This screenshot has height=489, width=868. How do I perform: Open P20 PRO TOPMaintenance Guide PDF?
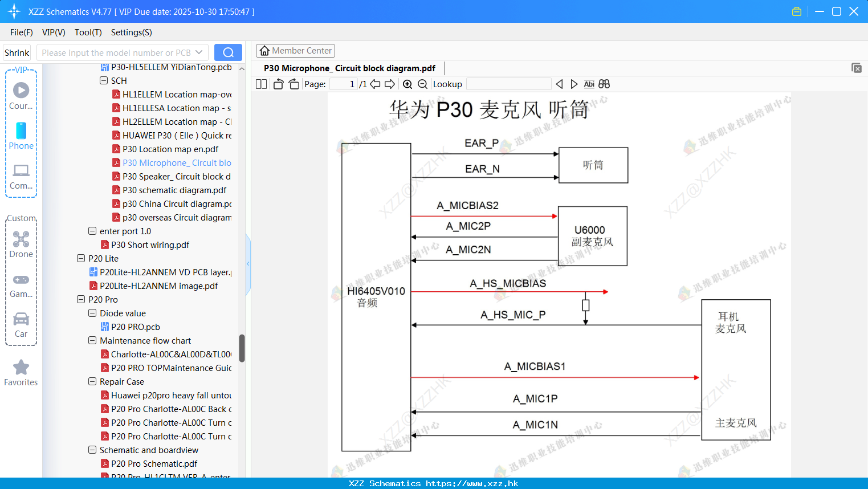pyautogui.click(x=166, y=368)
